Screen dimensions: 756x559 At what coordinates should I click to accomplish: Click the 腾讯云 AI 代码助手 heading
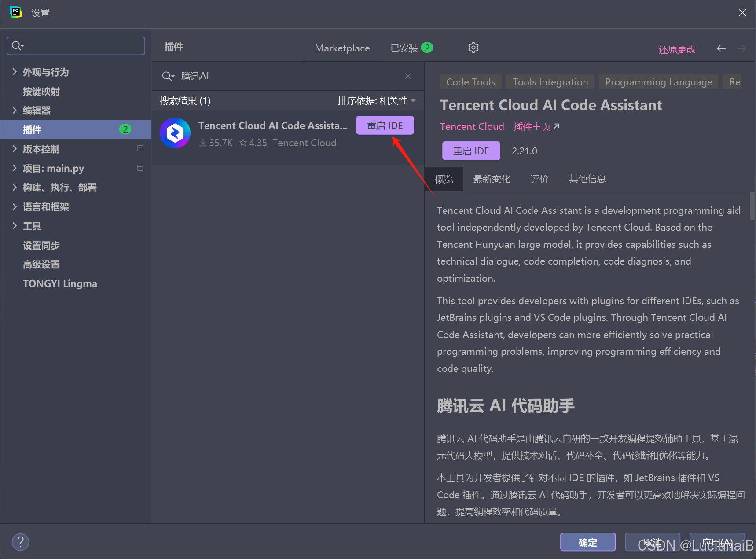(506, 405)
